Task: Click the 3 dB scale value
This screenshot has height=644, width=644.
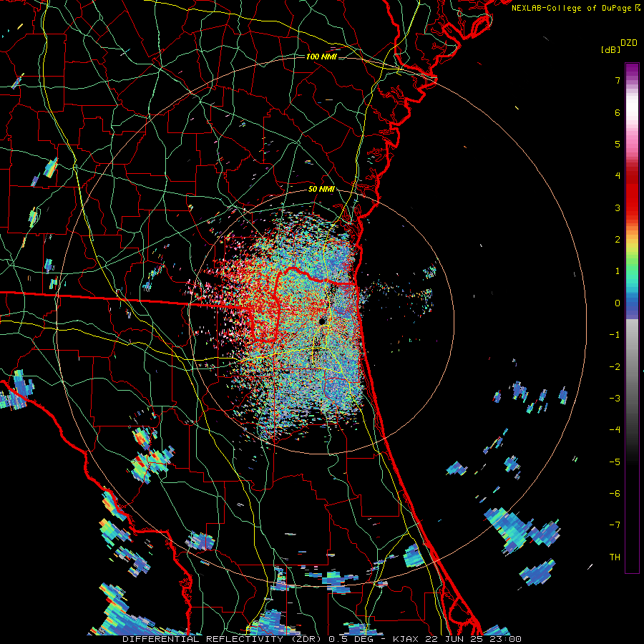Action: [x=618, y=208]
